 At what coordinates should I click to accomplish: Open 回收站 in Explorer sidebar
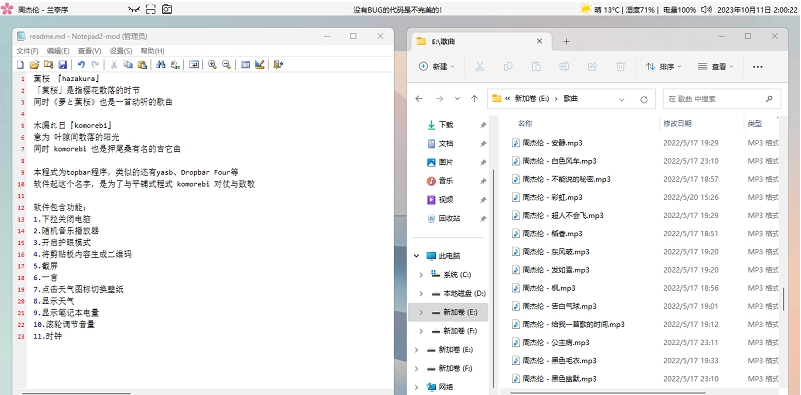point(450,218)
